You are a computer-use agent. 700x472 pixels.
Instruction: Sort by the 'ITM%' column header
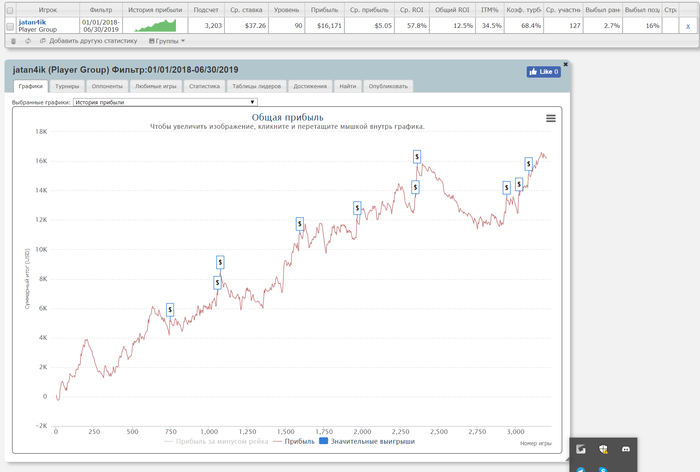tap(490, 10)
